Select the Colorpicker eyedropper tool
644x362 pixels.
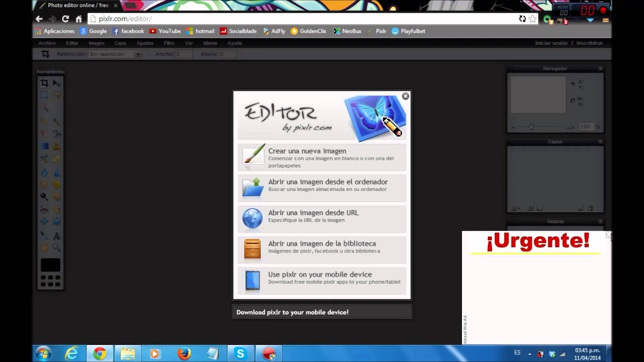click(x=44, y=236)
